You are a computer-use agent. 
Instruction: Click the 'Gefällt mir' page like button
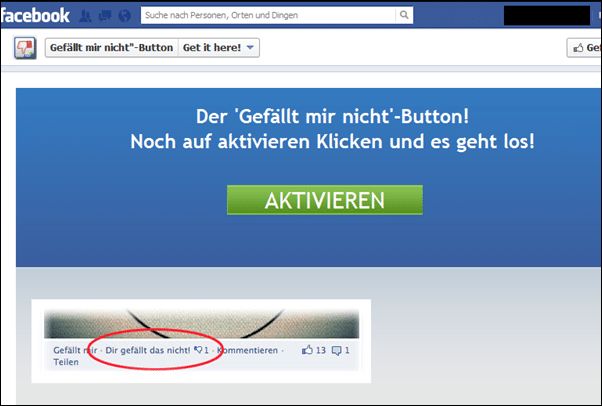tap(584, 48)
